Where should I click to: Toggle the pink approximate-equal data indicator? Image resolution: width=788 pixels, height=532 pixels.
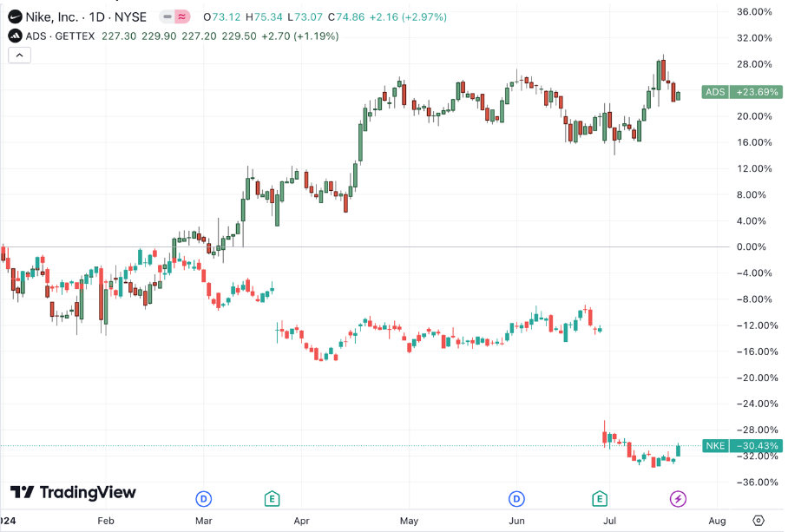[183, 16]
